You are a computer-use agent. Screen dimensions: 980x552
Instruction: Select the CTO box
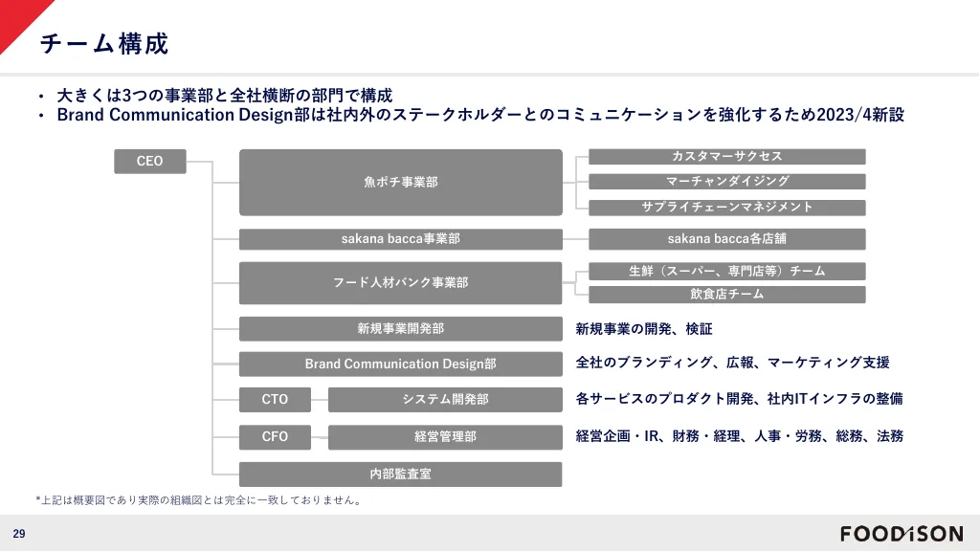pos(275,400)
